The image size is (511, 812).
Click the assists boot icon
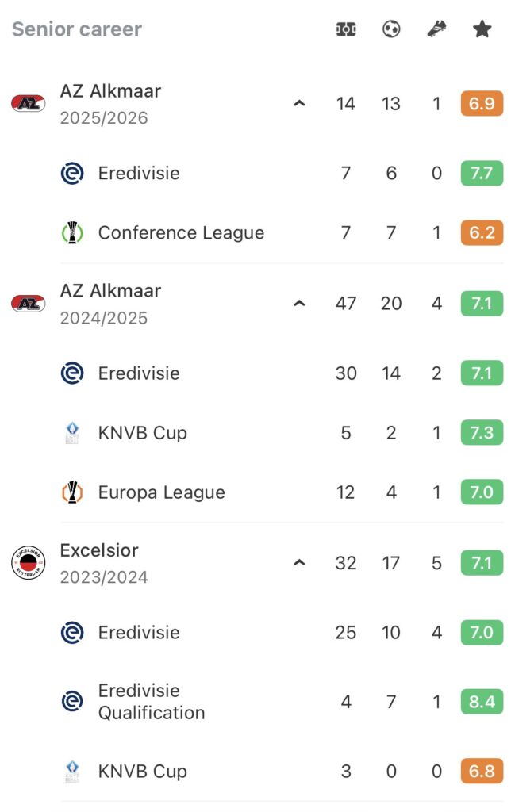(x=436, y=29)
